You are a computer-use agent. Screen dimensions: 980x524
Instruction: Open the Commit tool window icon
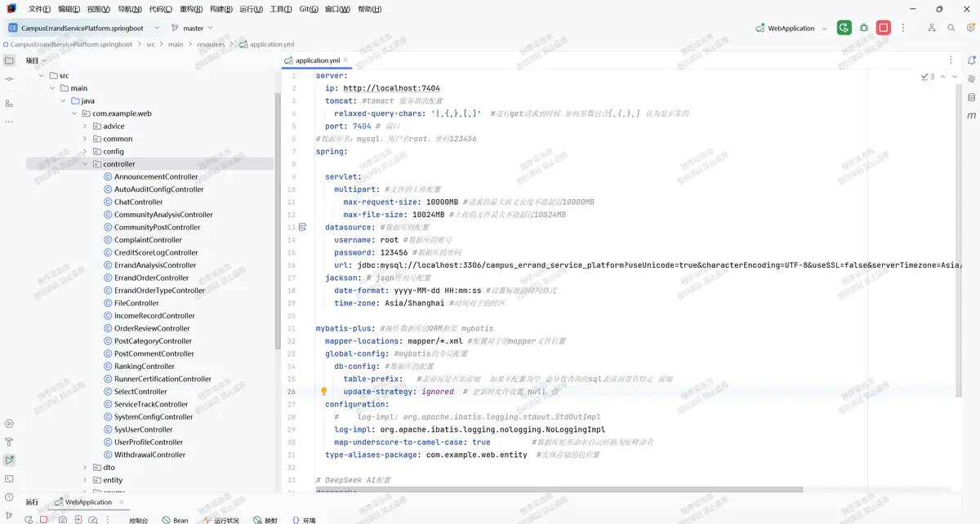click(x=9, y=78)
